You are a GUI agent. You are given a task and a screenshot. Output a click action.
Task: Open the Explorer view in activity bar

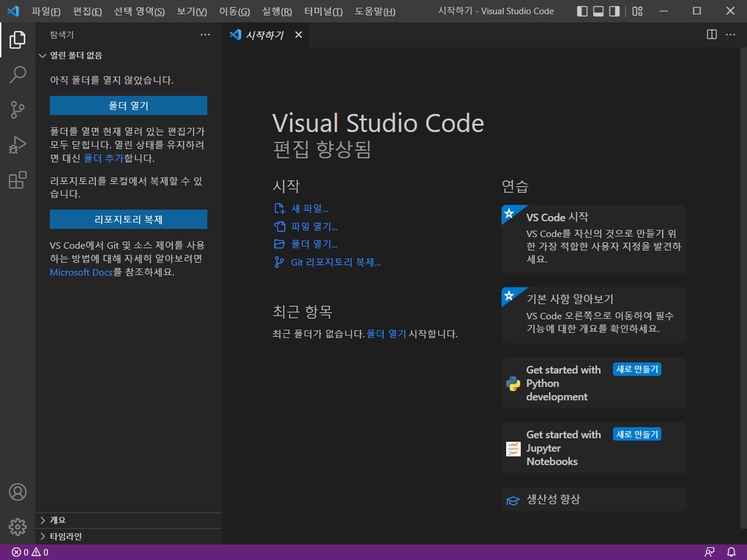point(18,40)
